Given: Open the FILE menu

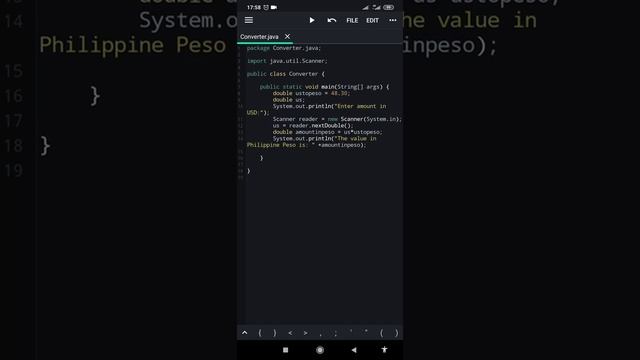Looking at the screenshot, I should click(x=352, y=20).
